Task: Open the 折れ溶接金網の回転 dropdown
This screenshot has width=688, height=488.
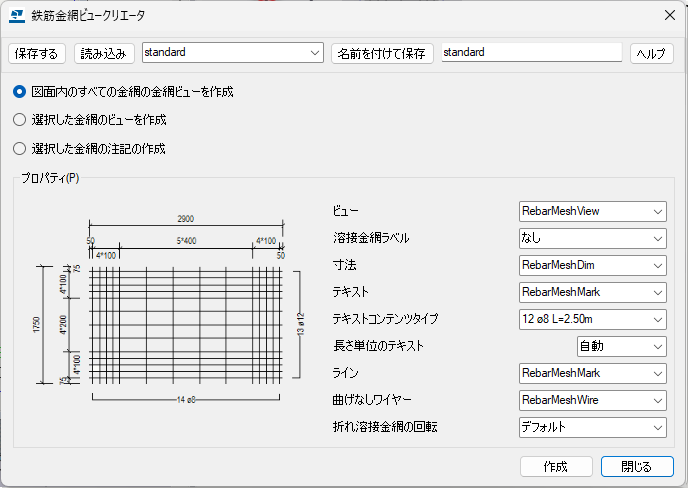Action: pos(592,427)
